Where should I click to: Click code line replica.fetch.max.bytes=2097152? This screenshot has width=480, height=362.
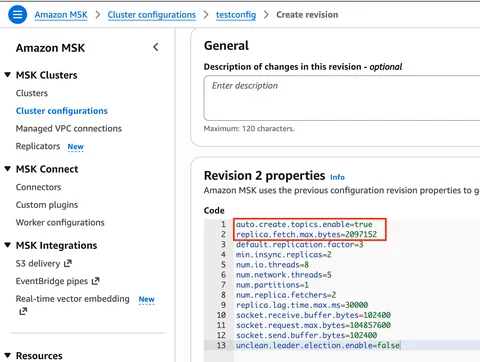coord(307,234)
